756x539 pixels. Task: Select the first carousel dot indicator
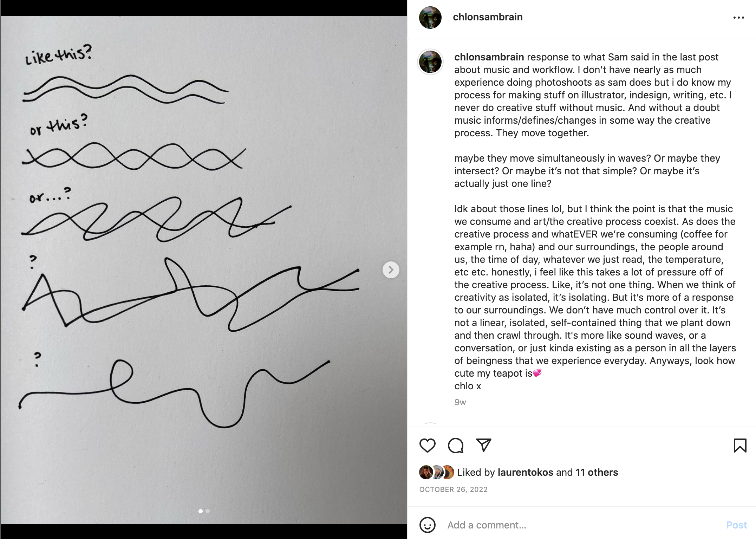click(x=201, y=511)
